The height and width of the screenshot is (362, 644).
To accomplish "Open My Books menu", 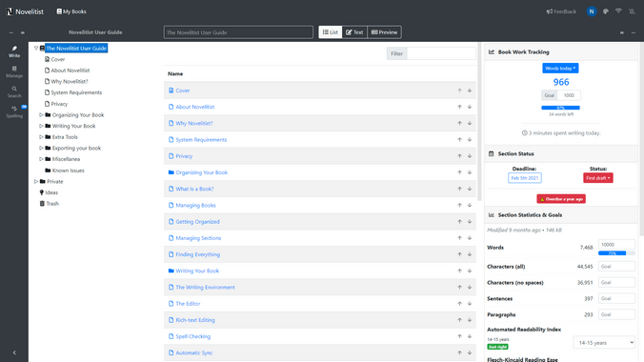I will point(71,11).
